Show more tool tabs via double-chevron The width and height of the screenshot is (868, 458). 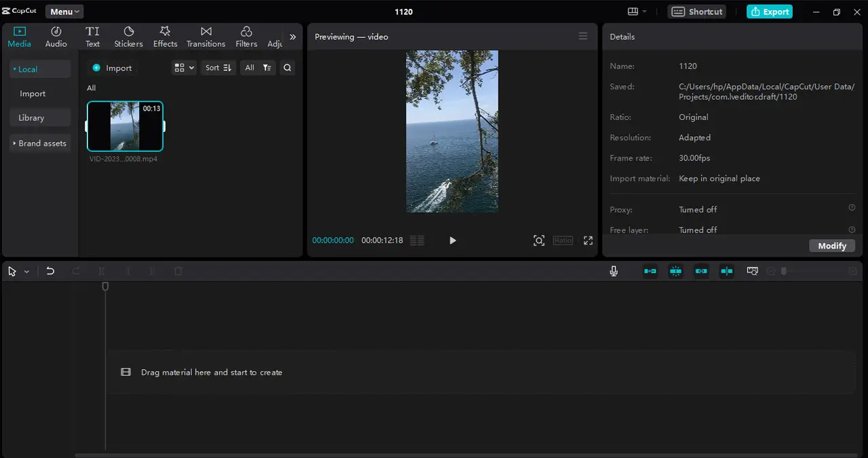293,37
